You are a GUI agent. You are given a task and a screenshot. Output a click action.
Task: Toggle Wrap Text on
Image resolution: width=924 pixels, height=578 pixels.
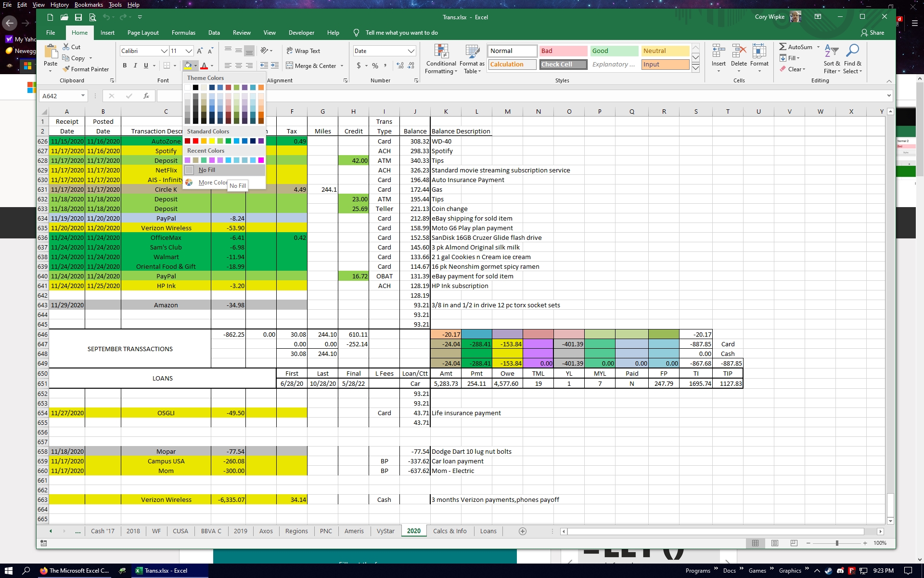coord(303,51)
